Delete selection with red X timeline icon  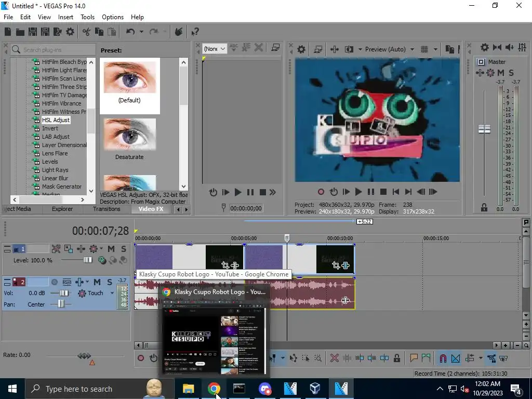click(x=335, y=358)
